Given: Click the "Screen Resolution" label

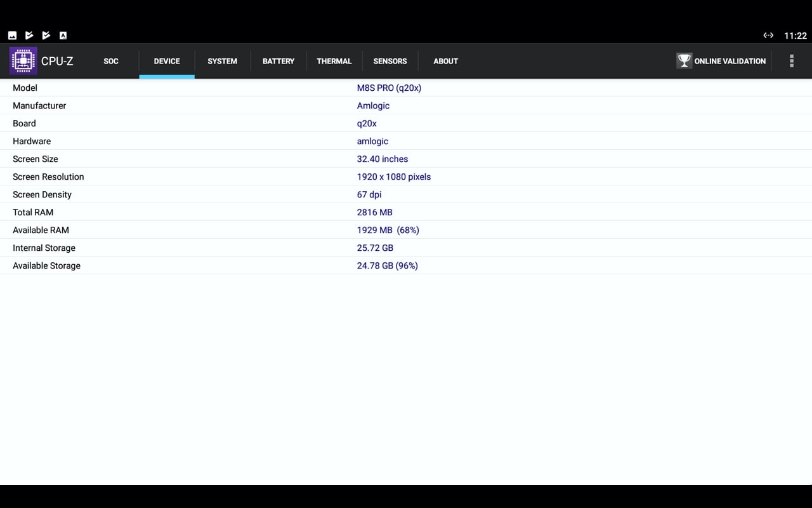Looking at the screenshot, I should tap(48, 177).
